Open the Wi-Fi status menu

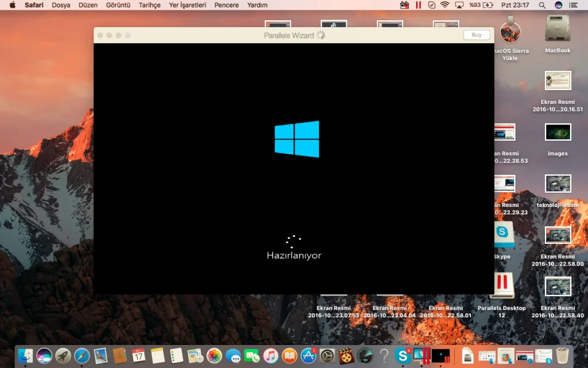tap(444, 5)
